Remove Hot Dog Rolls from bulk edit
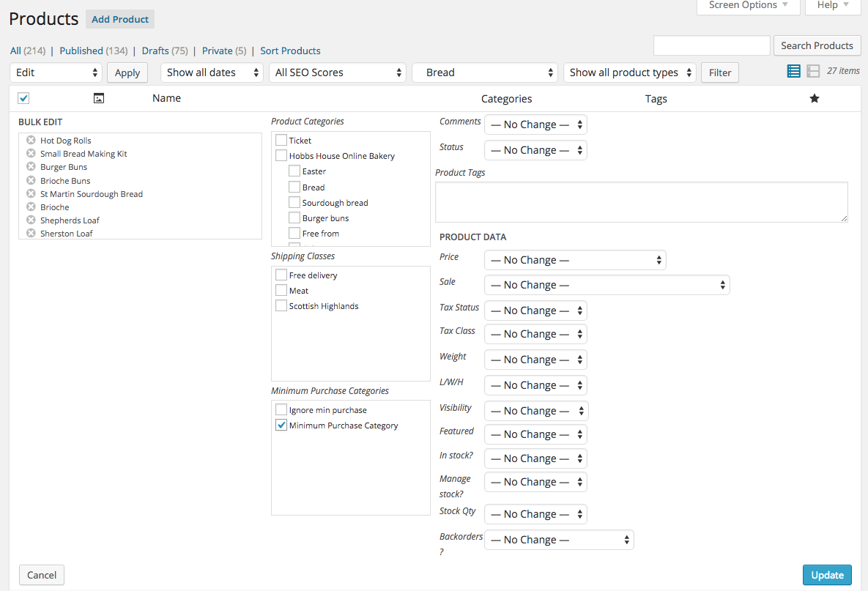Screen dimensions: 868x591 coord(31,140)
